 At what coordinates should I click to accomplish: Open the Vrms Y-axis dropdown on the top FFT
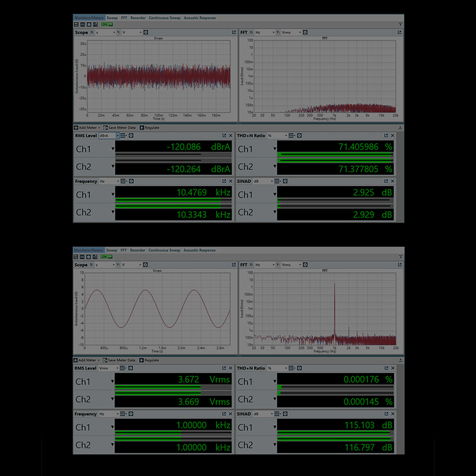click(x=289, y=32)
